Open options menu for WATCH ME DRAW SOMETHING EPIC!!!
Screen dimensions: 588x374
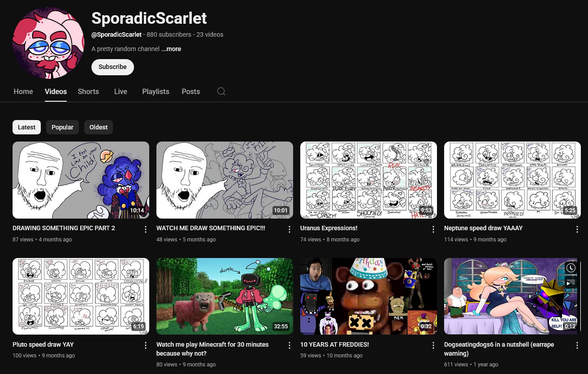tap(290, 229)
